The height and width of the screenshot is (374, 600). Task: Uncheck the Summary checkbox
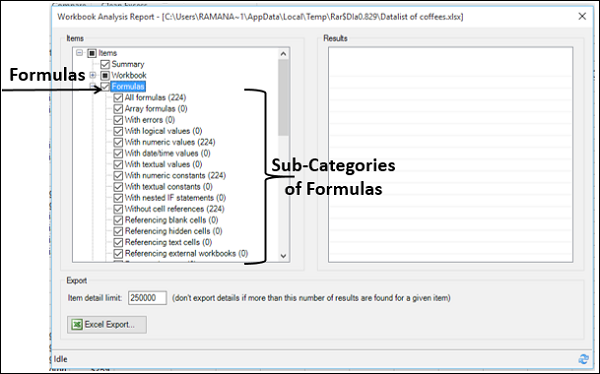click(105, 64)
